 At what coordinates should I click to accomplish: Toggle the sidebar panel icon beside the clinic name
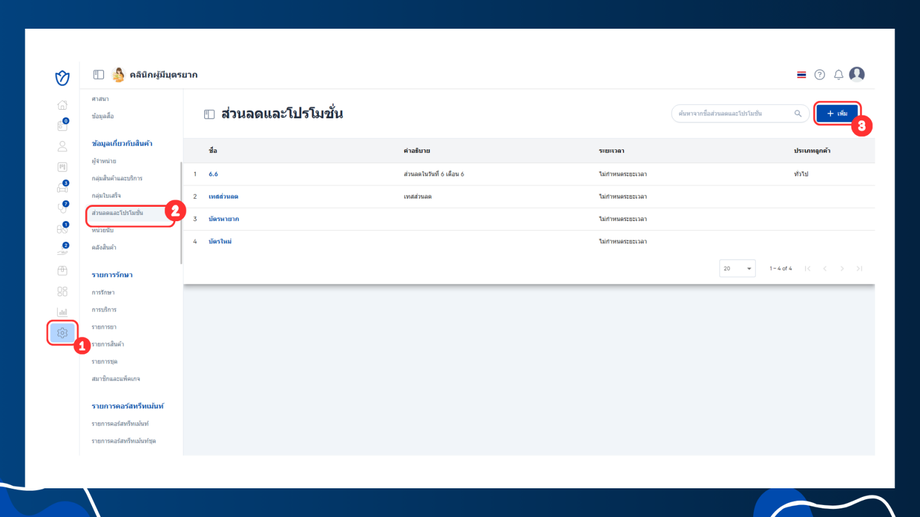click(99, 75)
